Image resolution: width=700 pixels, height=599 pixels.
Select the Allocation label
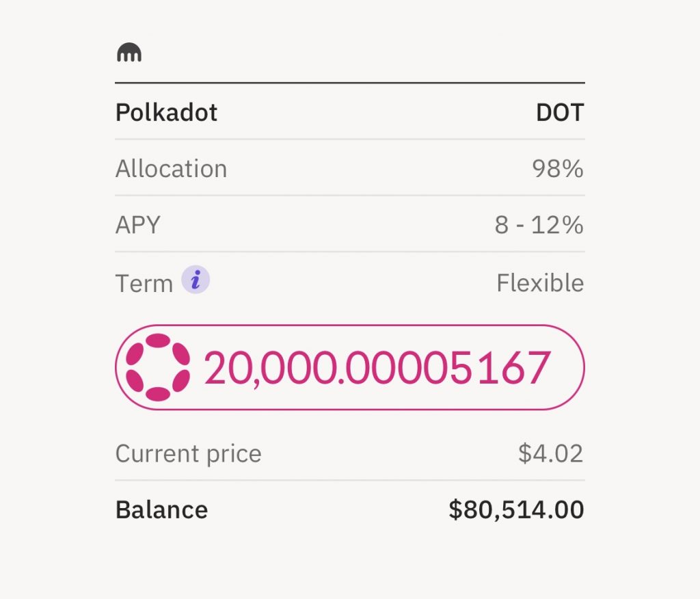pyautogui.click(x=172, y=168)
